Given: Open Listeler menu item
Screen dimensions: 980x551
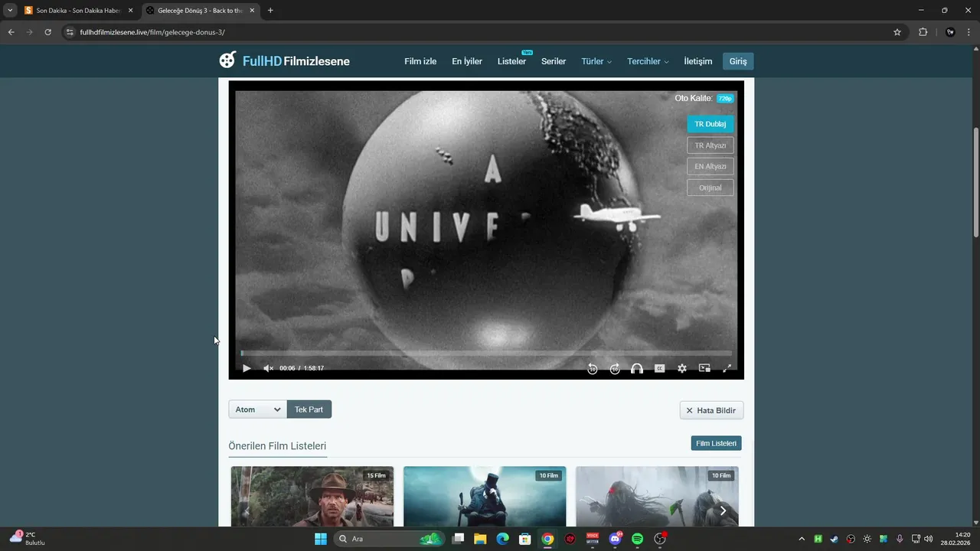Looking at the screenshot, I should point(511,61).
